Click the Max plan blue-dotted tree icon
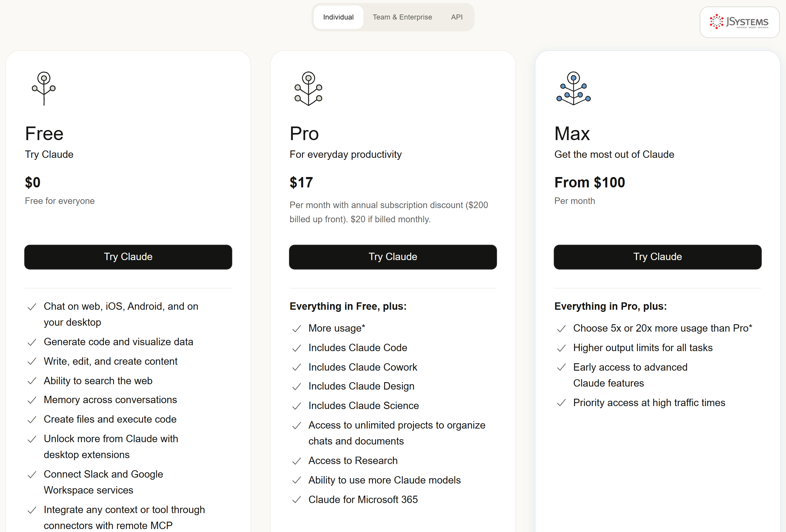Screen dimensions: 786x532 pos(573,88)
